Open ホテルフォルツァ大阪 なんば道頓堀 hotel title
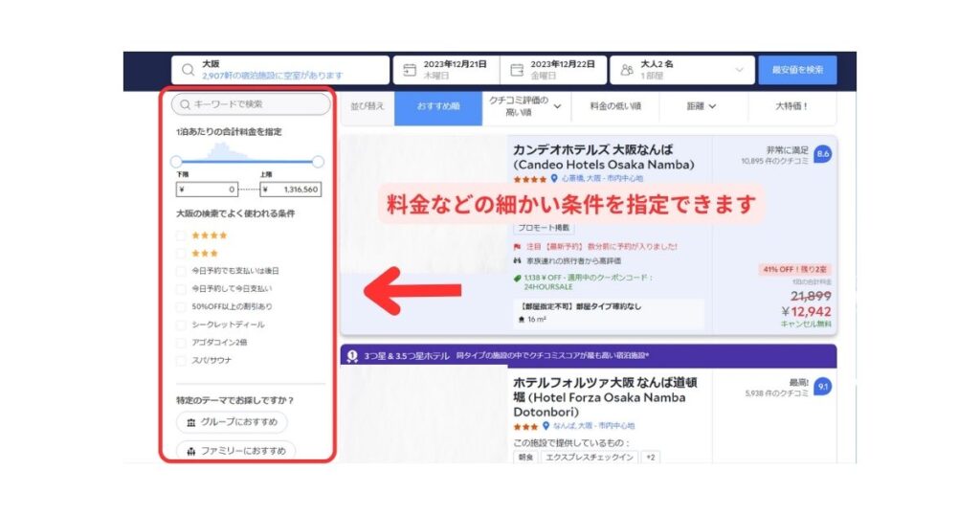This screenshot has width=980, height=515. 605,397
